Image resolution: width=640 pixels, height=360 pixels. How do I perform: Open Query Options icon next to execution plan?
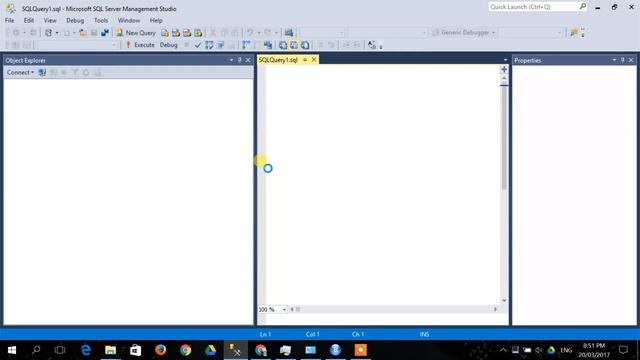(220, 45)
